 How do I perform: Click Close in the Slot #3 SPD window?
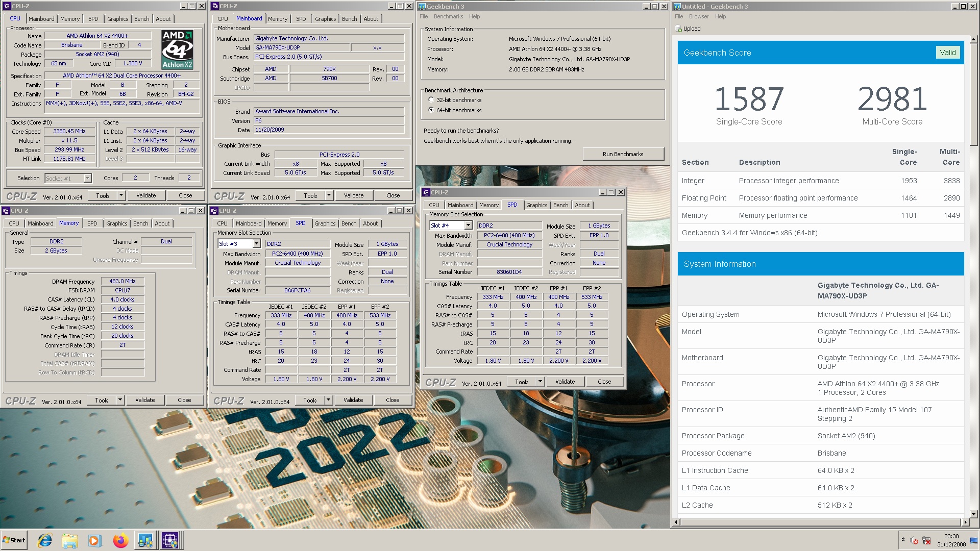(x=393, y=400)
